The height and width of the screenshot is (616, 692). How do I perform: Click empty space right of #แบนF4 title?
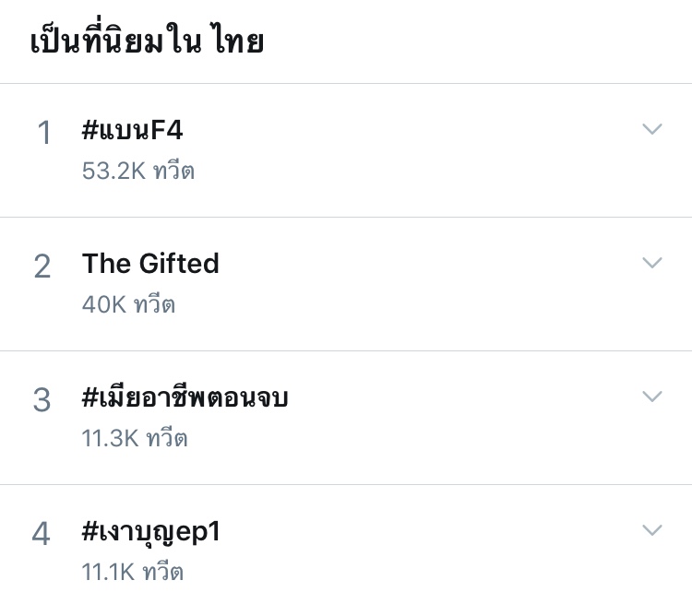tap(415, 130)
